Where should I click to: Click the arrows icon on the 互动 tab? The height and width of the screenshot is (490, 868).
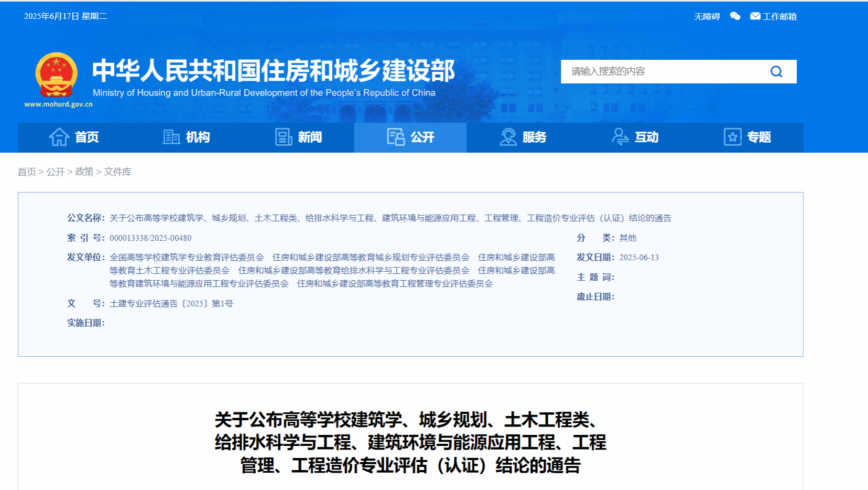621,136
